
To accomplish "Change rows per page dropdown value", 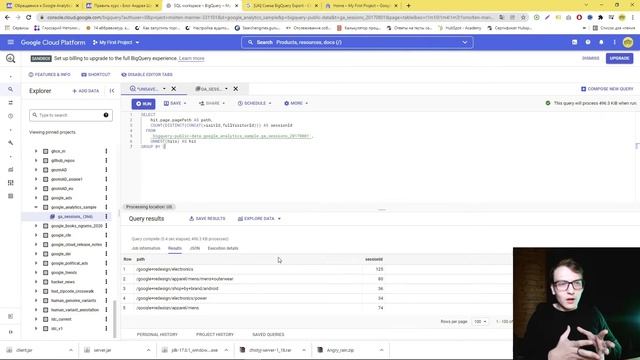I will 480,322.
